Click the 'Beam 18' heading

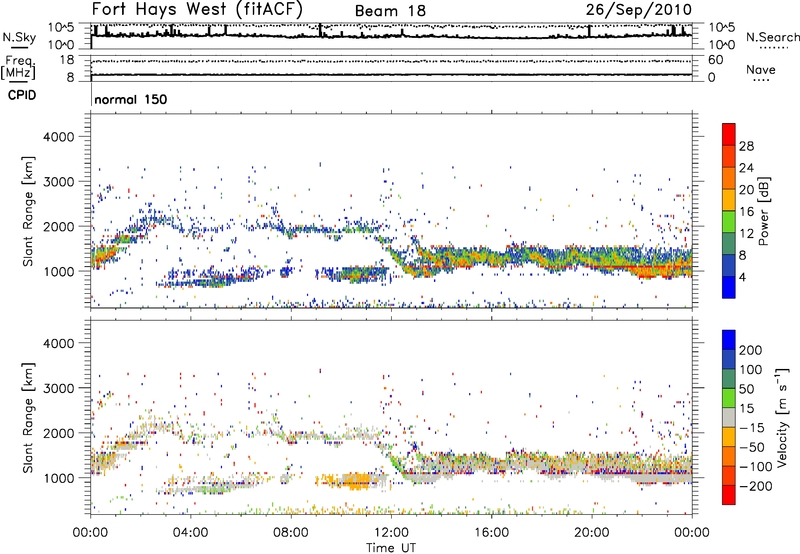[390, 11]
